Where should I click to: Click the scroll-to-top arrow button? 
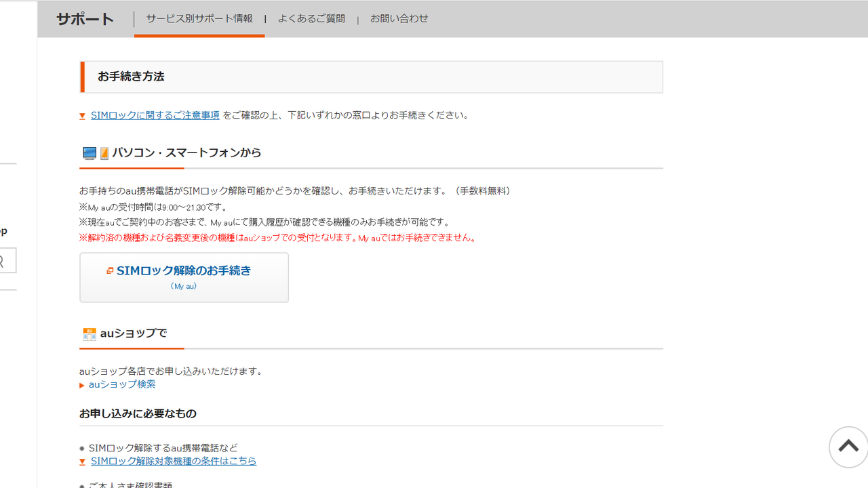[x=848, y=447]
